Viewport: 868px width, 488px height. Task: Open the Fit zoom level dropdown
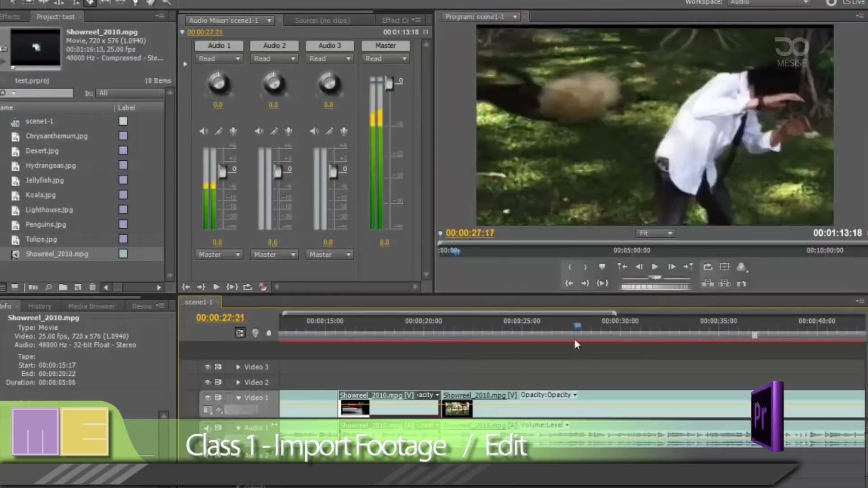(656, 233)
